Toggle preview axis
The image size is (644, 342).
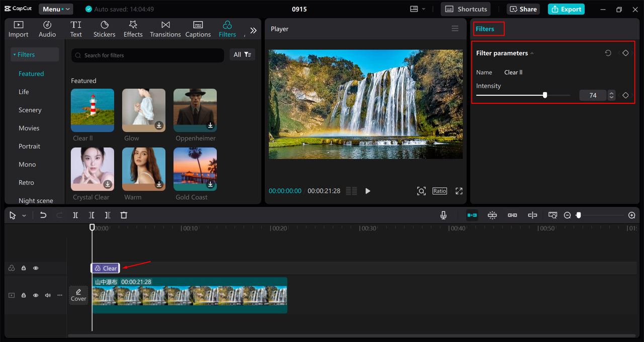click(x=532, y=215)
